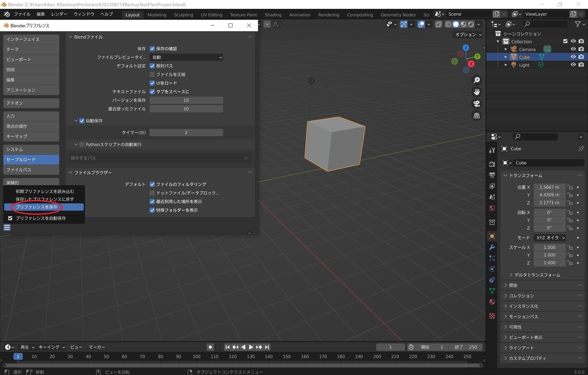This screenshot has width=588, height=375.
Task: Switch to the Shading workspace tab
Action: [273, 15]
